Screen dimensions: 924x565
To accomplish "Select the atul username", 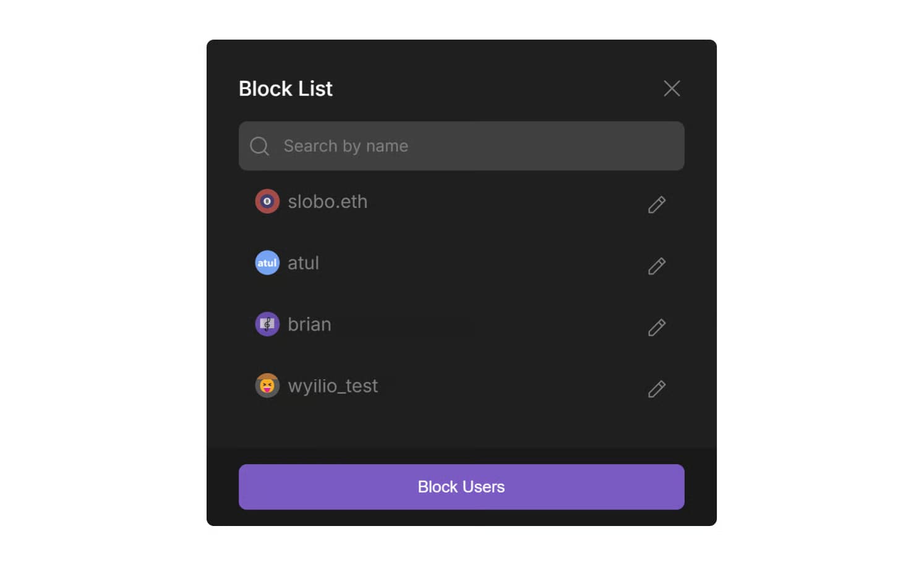I will (x=303, y=263).
